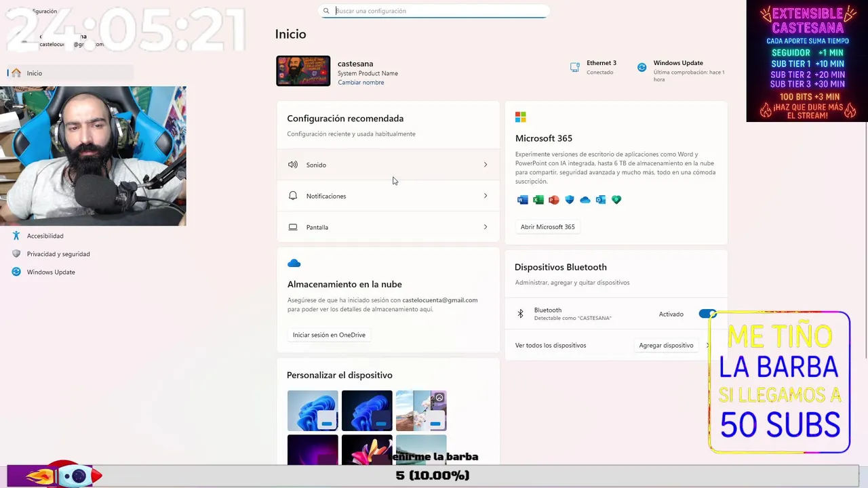The width and height of the screenshot is (868, 488).
Task: Turn off the Bluetooth toggle
Action: tap(707, 314)
